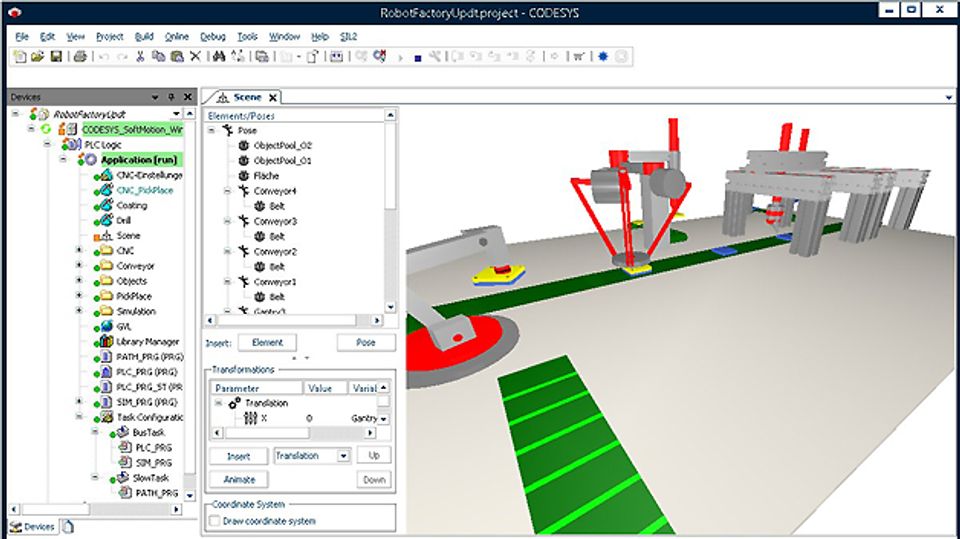Open the Build menu

point(144,37)
